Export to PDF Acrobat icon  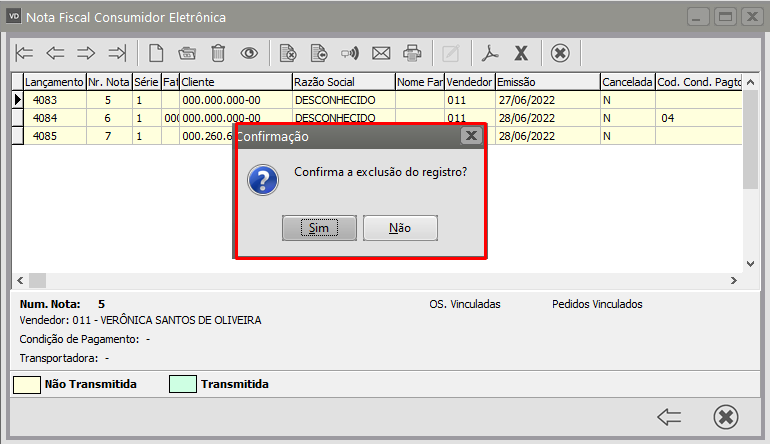point(490,53)
